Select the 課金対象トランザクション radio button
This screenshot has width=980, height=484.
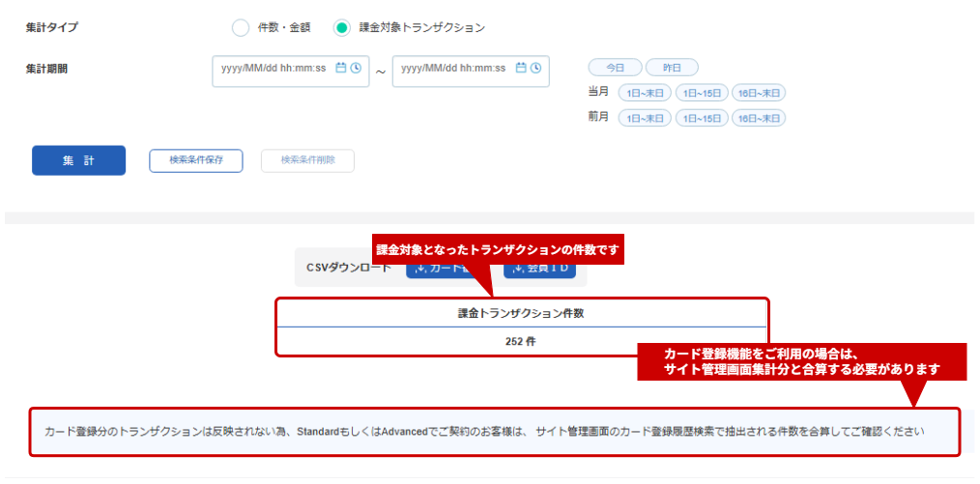tap(341, 28)
